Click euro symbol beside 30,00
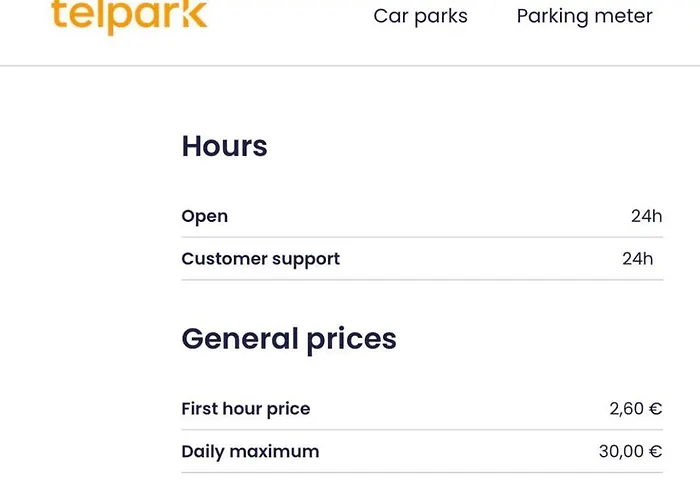Viewport: 700px width, 500px height. click(655, 452)
